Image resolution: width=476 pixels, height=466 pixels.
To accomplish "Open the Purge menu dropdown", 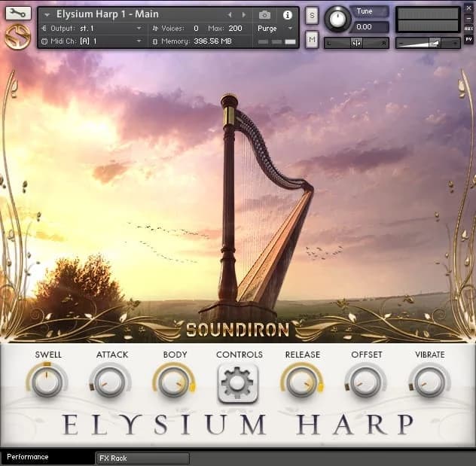I will point(290,28).
